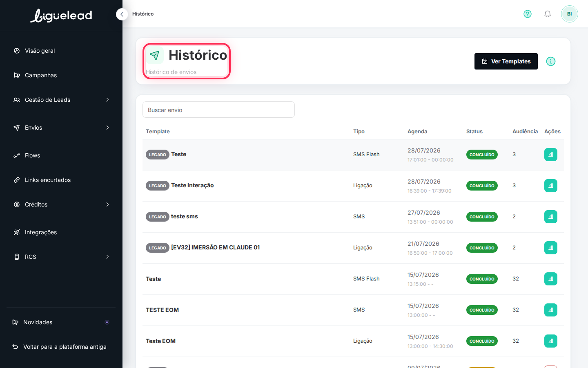
Task: Focus the Buscar envio search field
Action: click(218, 110)
